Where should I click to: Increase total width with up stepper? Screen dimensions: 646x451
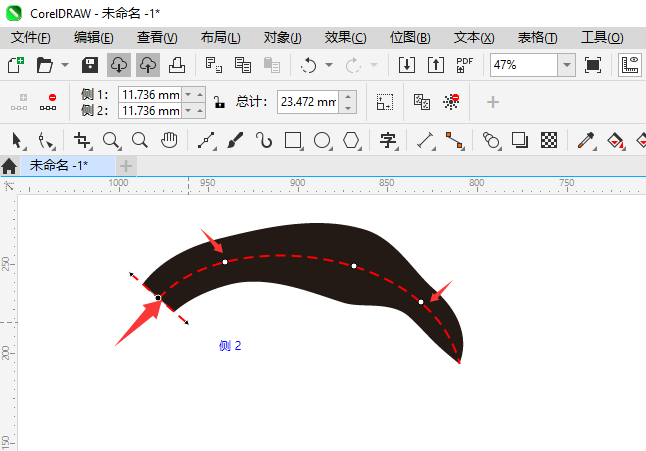(348, 96)
